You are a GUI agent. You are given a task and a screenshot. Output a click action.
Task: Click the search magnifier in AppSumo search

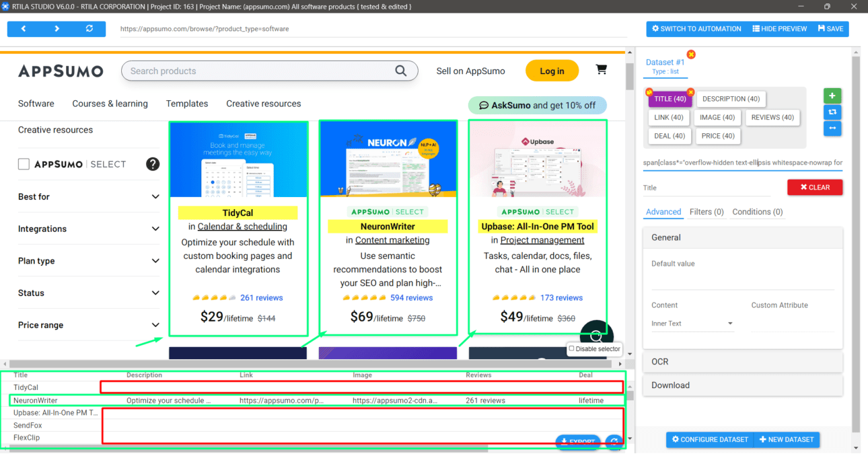click(401, 71)
